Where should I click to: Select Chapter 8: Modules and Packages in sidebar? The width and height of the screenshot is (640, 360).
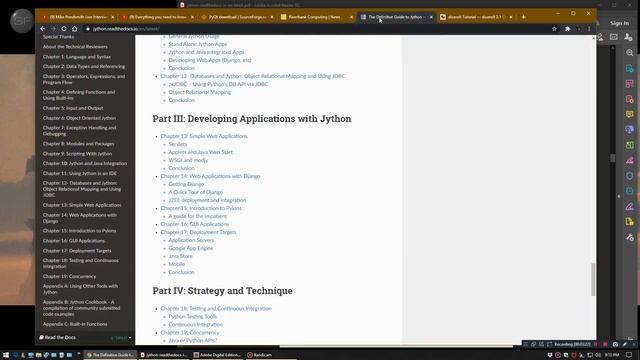point(78,144)
